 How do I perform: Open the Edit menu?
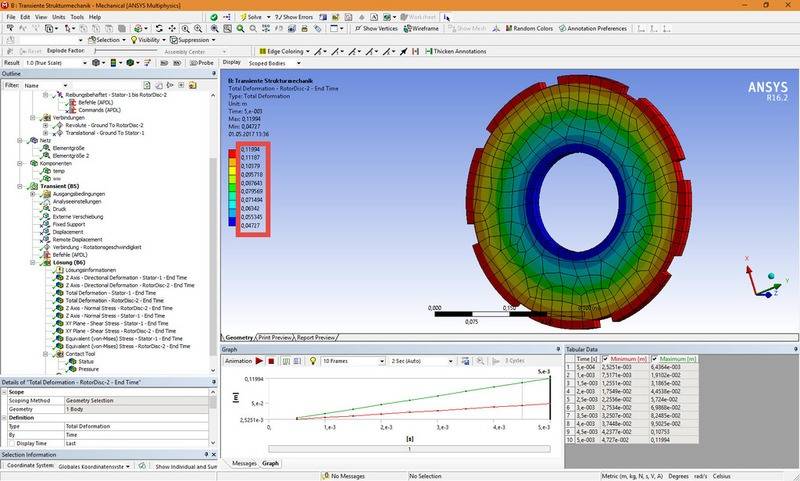[25, 17]
